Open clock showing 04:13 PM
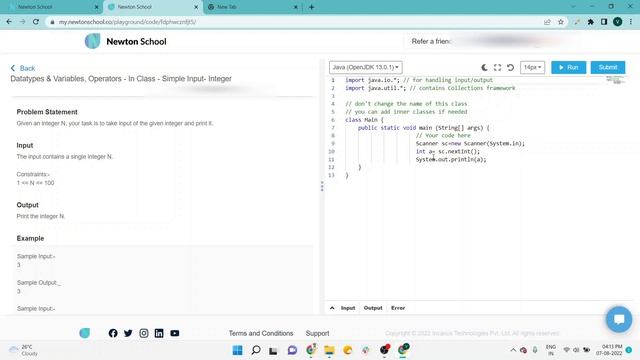This screenshot has height=360, width=640. click(x=609, y=350)
